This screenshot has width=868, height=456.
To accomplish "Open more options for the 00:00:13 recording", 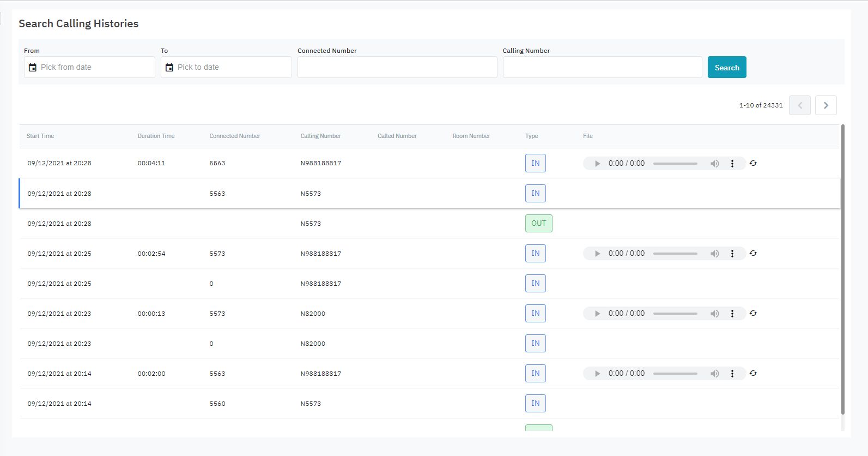I will click(x=732, y=314).
